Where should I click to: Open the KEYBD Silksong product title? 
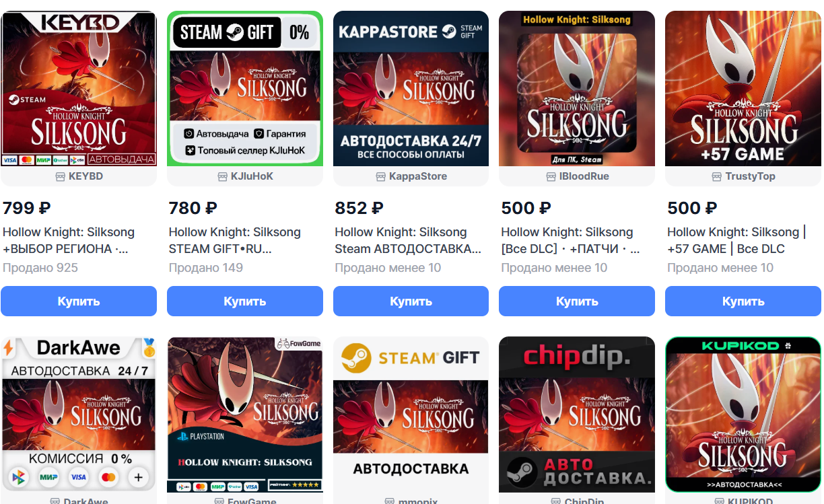[x=69, y=240]
